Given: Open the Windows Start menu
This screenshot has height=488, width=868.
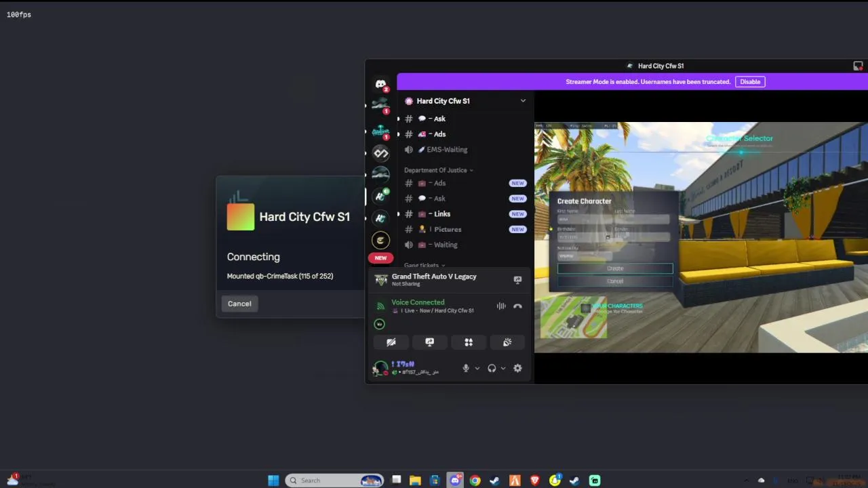Looking at the screenshot, I should (x=273, y=481).
